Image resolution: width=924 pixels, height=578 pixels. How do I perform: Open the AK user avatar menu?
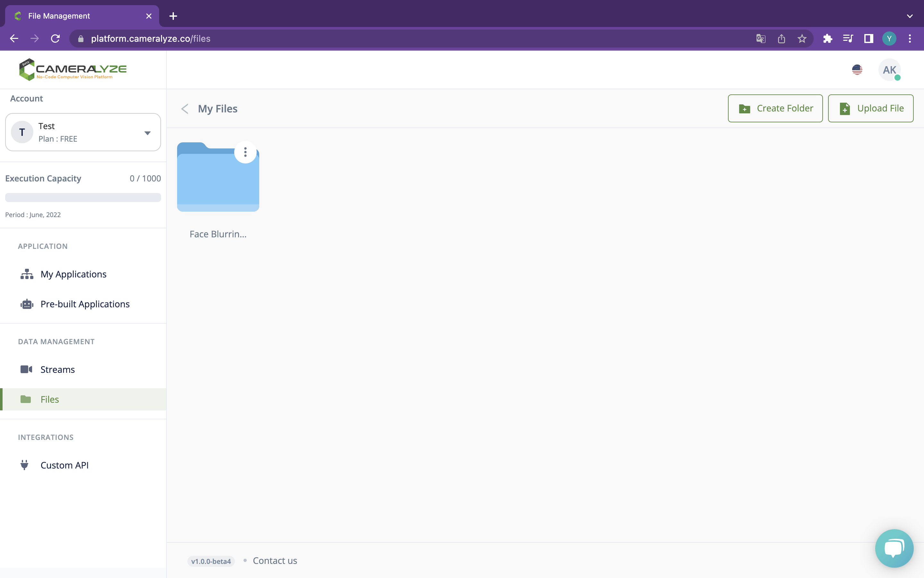click(889, 70)
